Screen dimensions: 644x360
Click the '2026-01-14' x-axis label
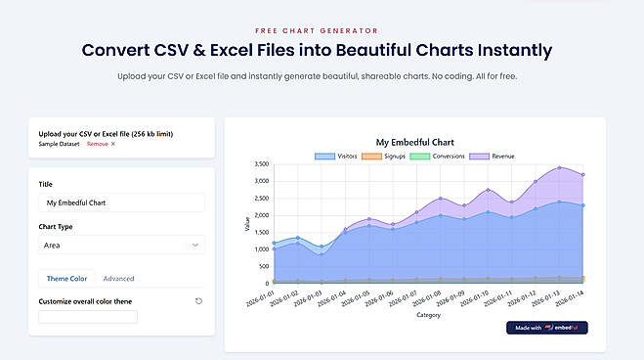pyautogui.click(x=570, y=298)
